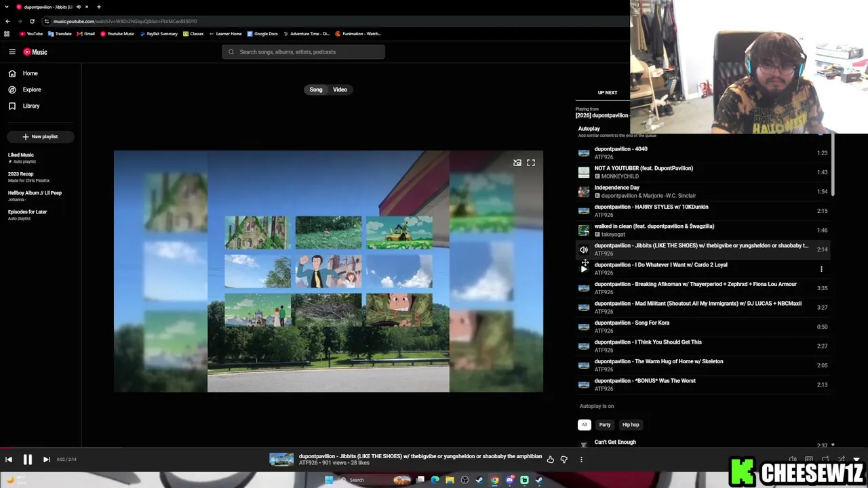Open Discord from the taskbar

click(509, 480)
